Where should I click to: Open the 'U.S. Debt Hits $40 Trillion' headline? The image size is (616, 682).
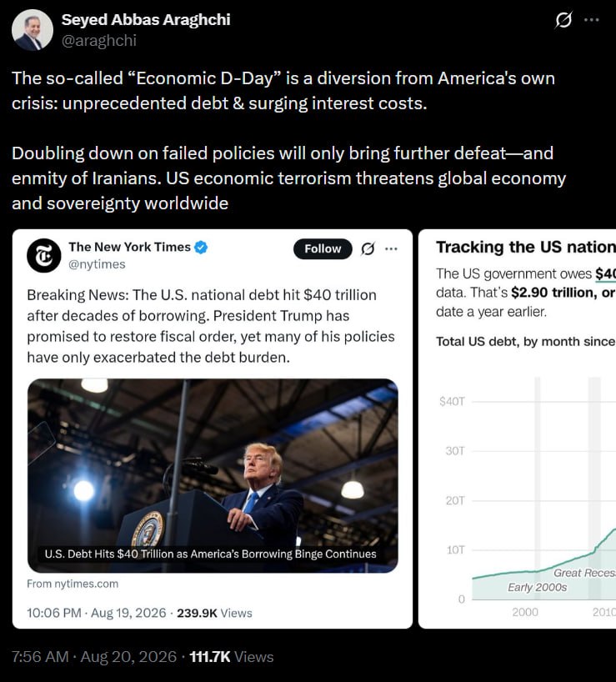click(x=210, y=554)
